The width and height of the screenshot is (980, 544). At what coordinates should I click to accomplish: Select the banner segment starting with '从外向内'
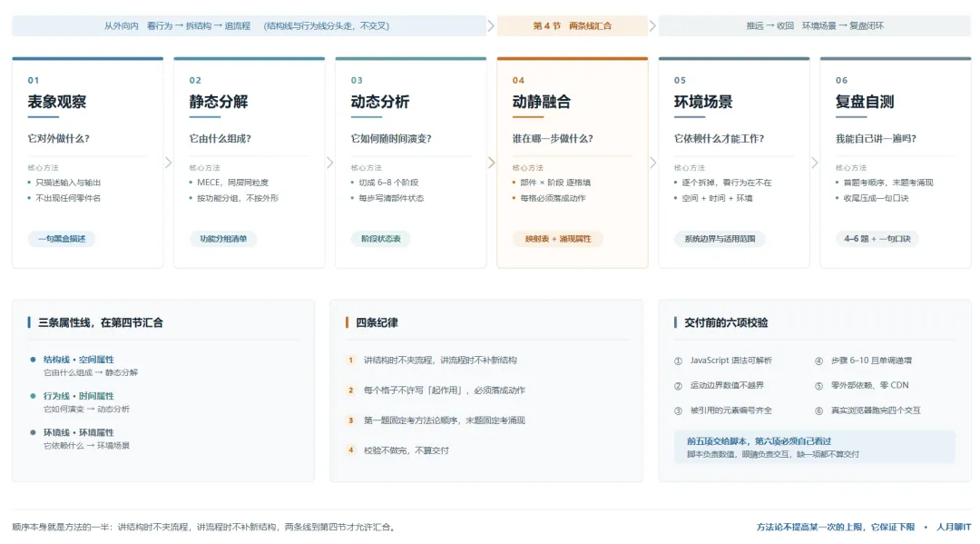[249, 25]
